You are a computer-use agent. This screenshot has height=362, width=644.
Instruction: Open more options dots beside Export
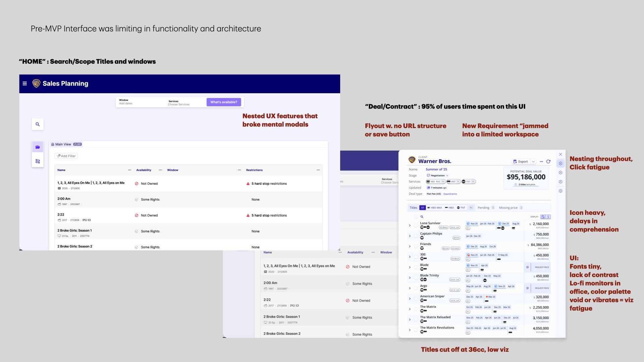point(541,162)
